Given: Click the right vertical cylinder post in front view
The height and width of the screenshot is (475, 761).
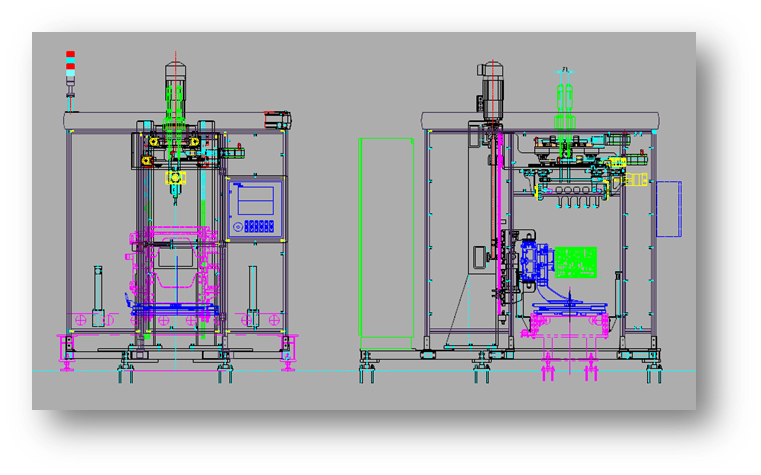Looking at the screenshot, I should (252, 295).
